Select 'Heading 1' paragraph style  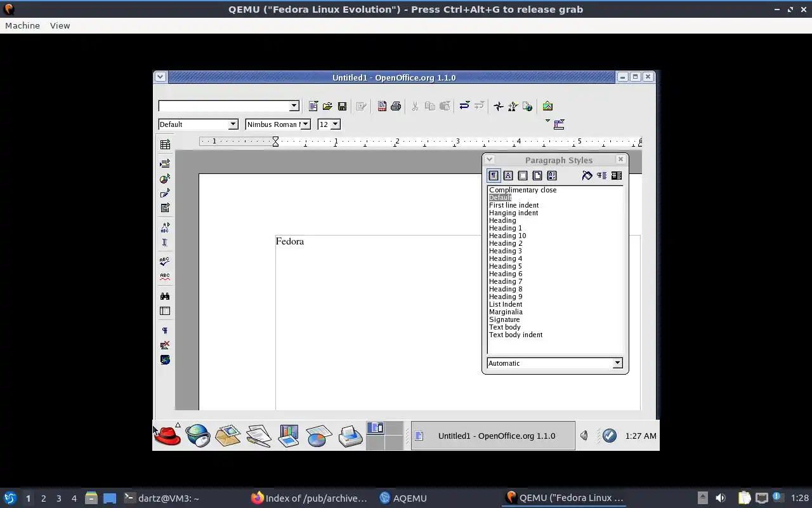tap(506, 228)
